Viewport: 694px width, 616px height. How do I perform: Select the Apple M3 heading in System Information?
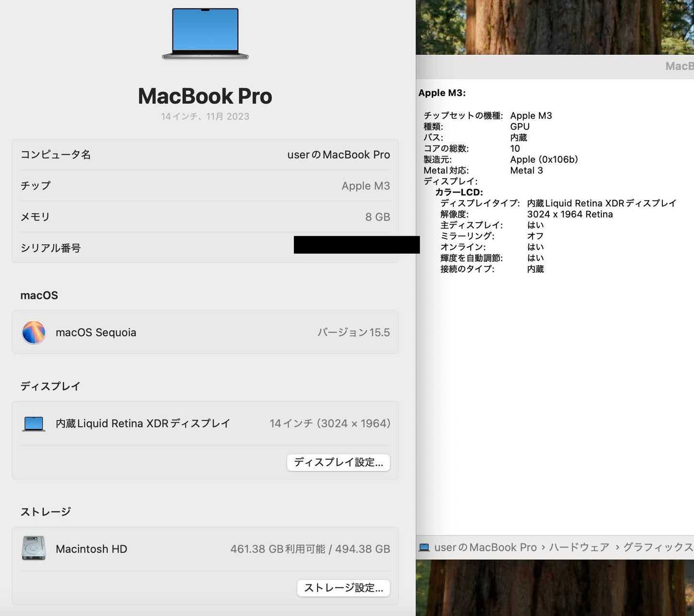(x=441, y=93)
